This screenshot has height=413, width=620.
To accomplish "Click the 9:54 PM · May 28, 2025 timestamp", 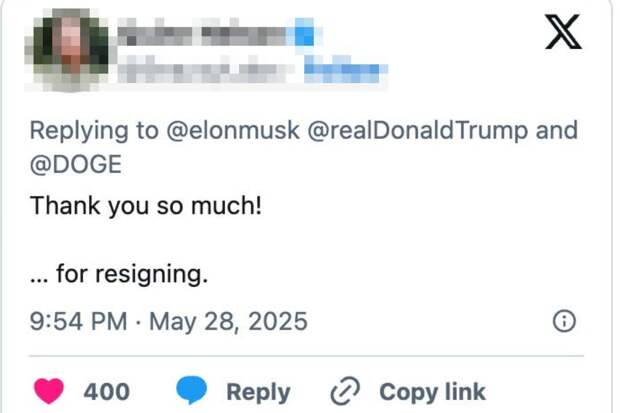I will tap(169, 321).
